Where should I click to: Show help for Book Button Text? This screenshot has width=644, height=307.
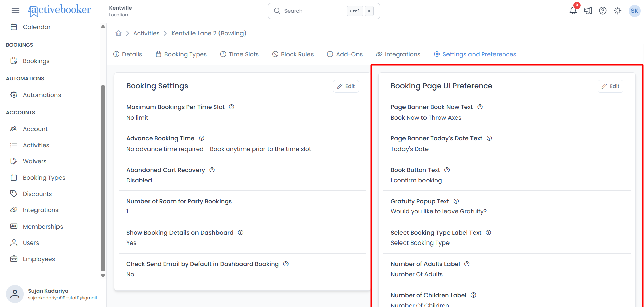(x=447, y=170)
